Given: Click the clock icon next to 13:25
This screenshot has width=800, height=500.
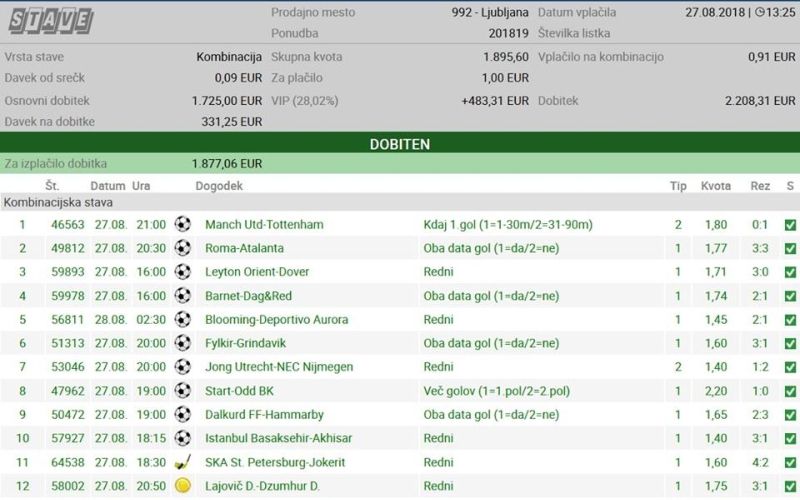Looking at the screenshot, I should point(759,12).
